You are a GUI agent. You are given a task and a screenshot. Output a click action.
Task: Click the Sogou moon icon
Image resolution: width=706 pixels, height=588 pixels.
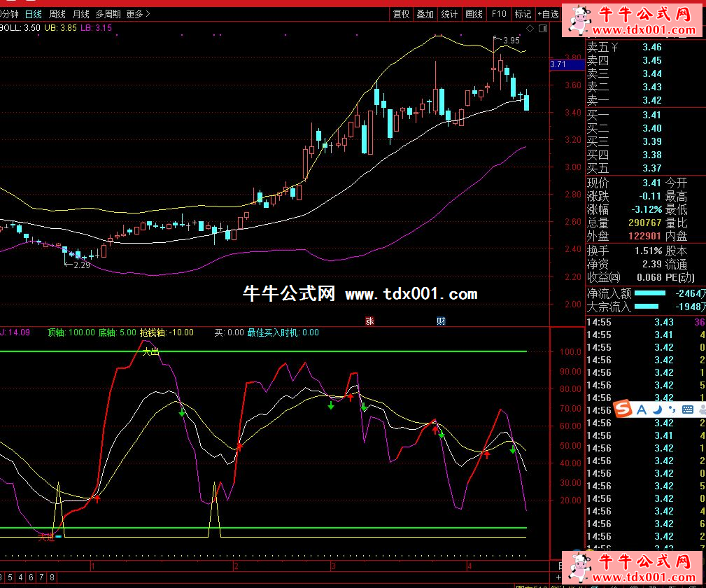pyautogui.click(x=658, y=409)
